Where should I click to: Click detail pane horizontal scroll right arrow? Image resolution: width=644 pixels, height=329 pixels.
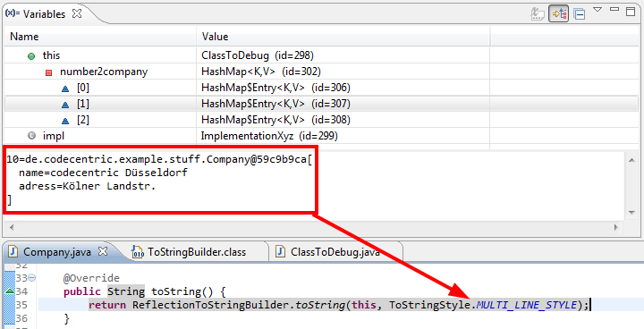[616, 227]
